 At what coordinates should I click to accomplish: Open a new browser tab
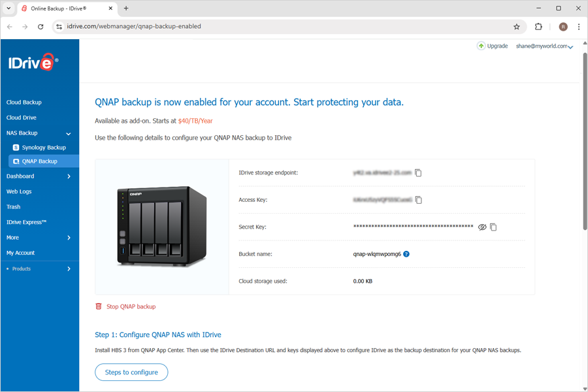126,8
